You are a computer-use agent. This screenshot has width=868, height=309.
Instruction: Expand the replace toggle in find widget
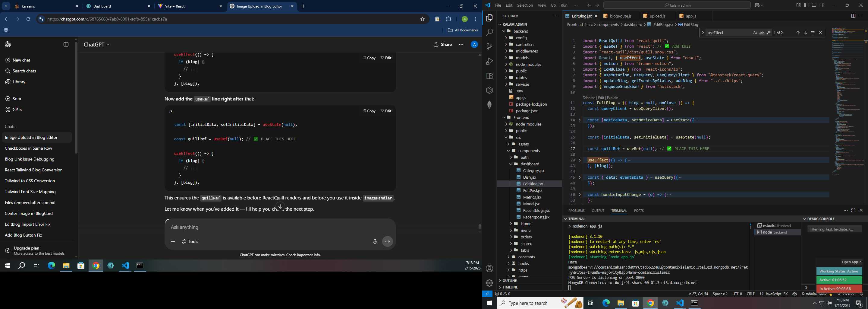point(703,33)
